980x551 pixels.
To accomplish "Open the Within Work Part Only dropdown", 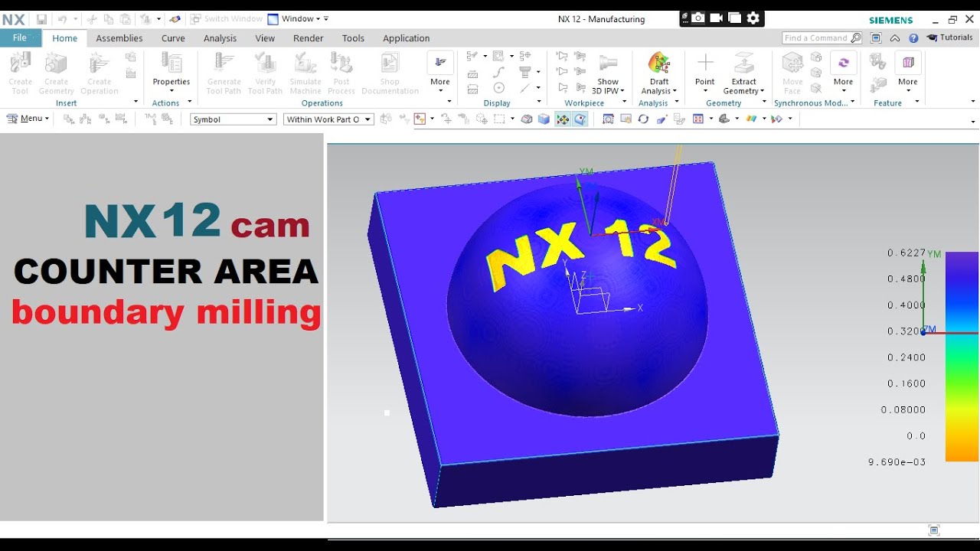I will click(328, 119).
